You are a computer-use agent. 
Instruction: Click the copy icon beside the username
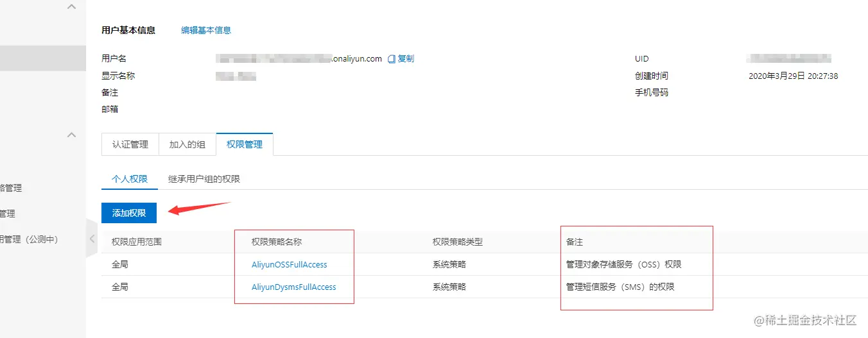pyautogui.click(x=392, y=59)
